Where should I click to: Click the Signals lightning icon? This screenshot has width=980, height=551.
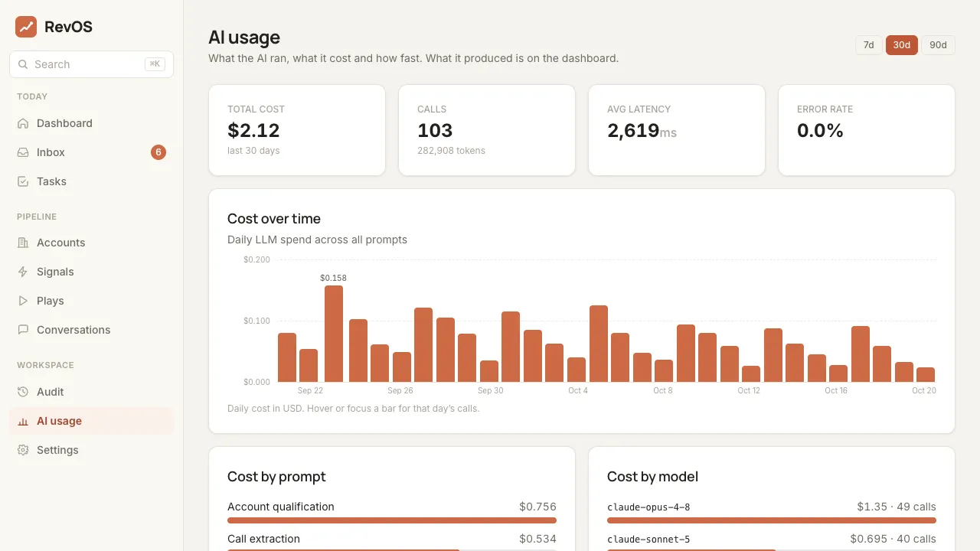(23, 272)
